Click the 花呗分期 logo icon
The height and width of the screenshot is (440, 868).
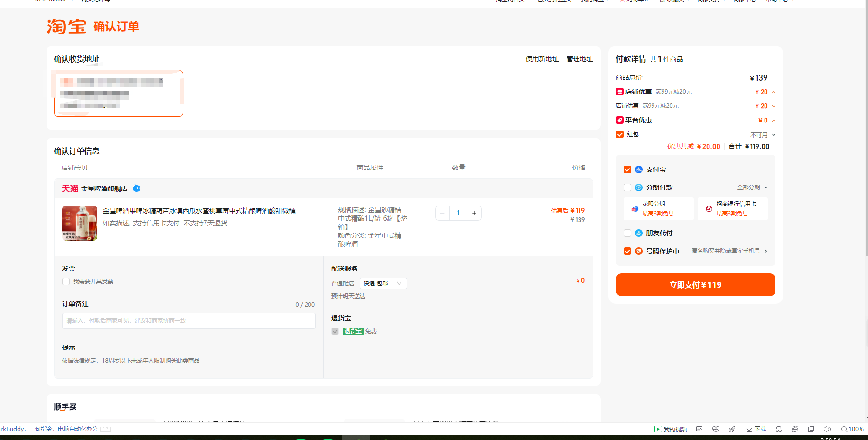(x=635, y=209)
